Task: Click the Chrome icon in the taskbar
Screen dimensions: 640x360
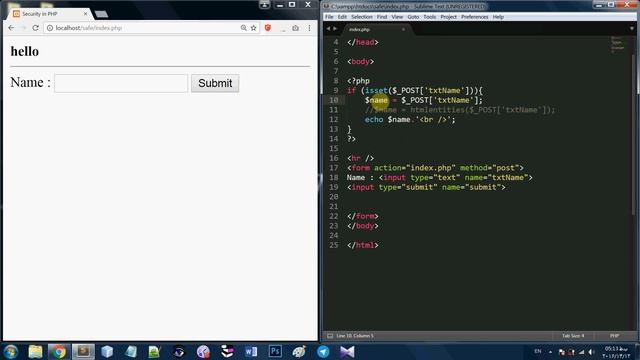Action: (x=59, y=351)
